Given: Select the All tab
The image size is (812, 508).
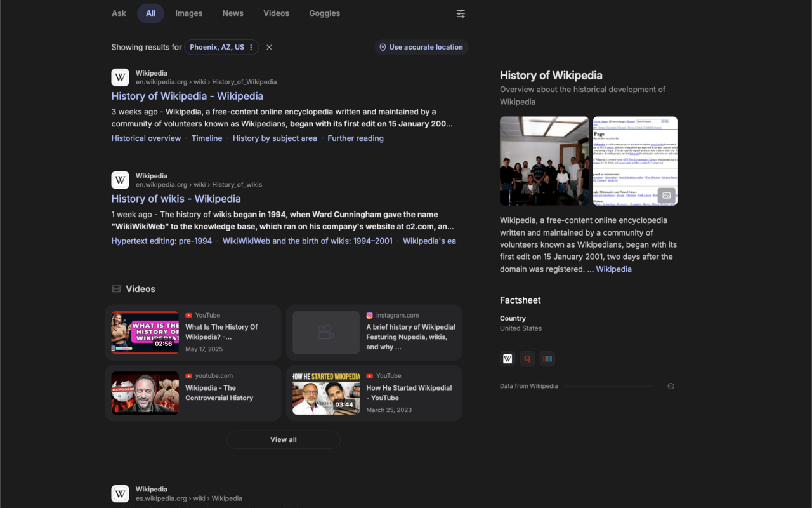Looking at the screenshot, I should (150, 13).
